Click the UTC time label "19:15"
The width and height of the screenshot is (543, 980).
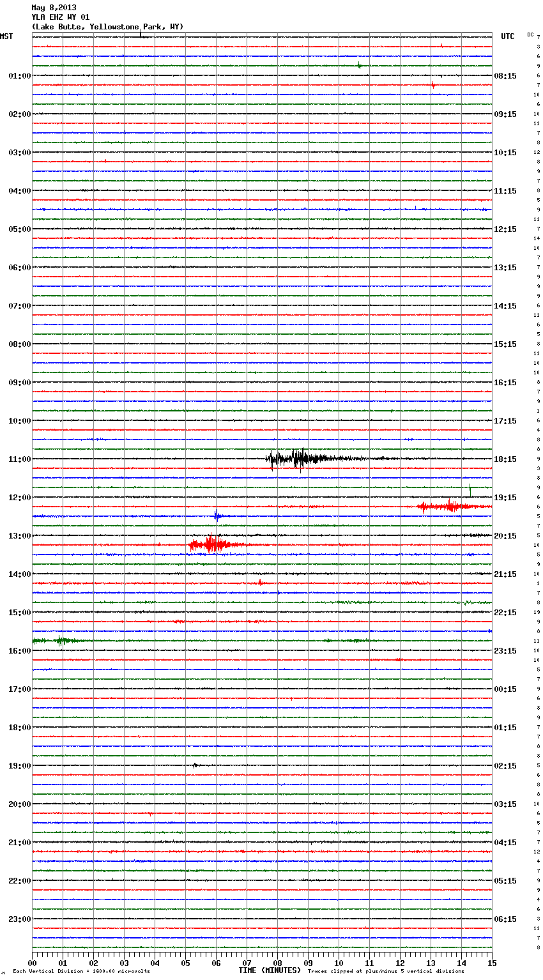click(505, 498)
